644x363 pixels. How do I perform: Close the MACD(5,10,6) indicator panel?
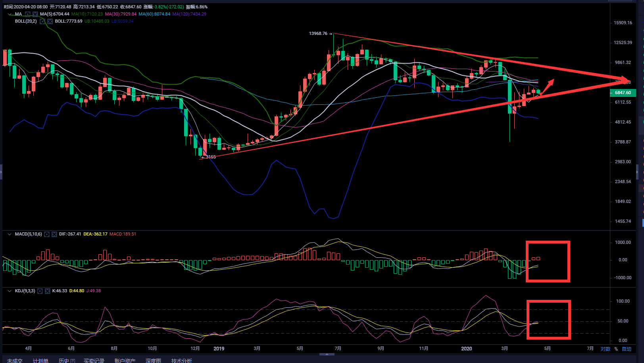pyautogui.click(x=54, y=234)
